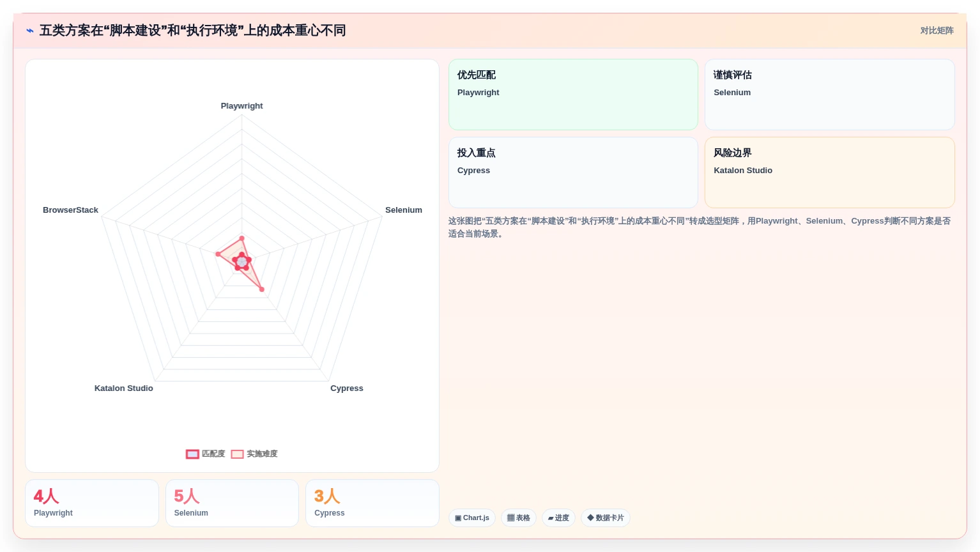Click the 对比矩阵 label in the header

coord(937,31)
